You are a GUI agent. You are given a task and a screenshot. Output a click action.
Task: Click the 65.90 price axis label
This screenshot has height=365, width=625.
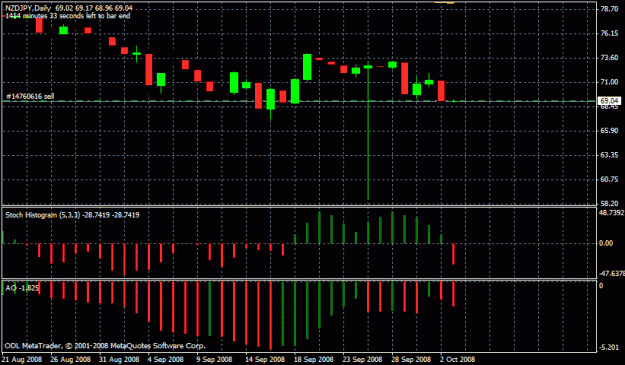click(609, 131)
